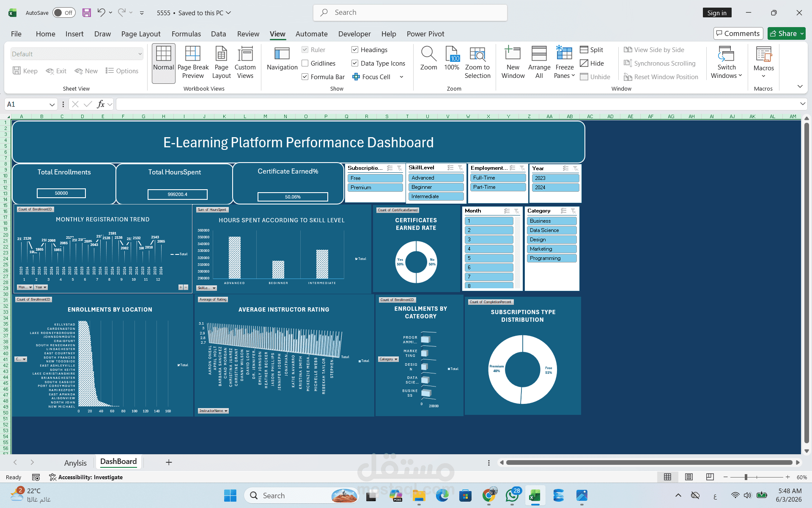Click the Save icon in title bar
Image resolution: width=812 pixels, height=508 pixels.
click(x=87, y=13)
